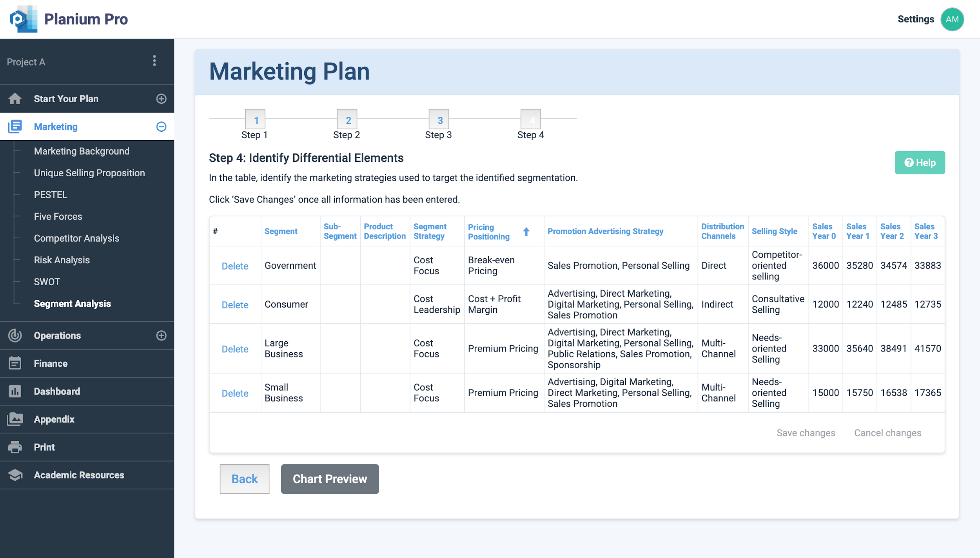The width and height of the screenshot is (980, 558).
Task: Click the Print printer icon
Action: click(15, 447)
